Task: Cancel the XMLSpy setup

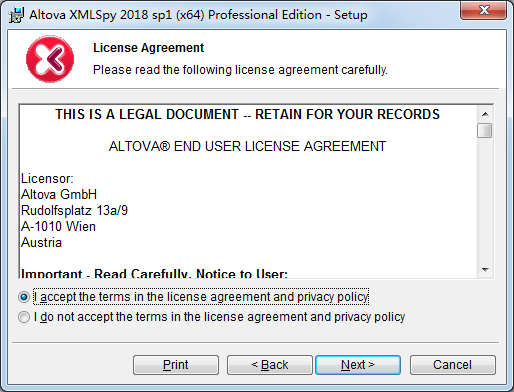Action: [x=452, y=365]
